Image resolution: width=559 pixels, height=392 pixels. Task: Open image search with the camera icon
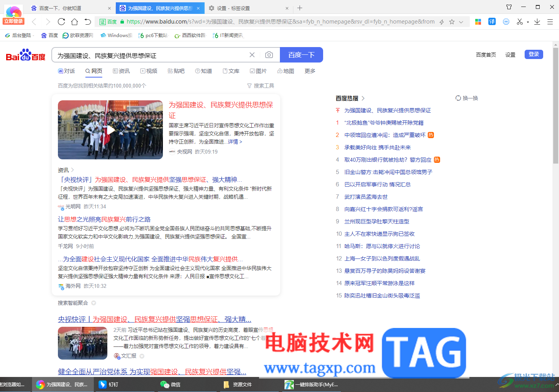click(x=269, y=55)
